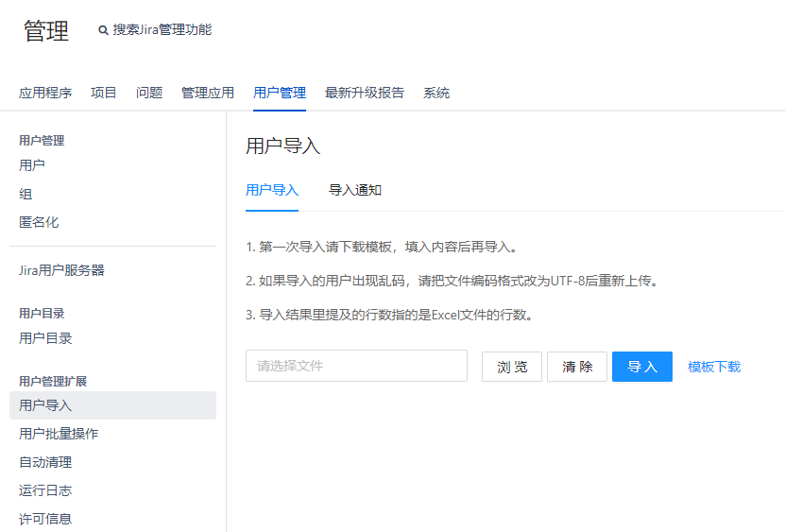Select 组 in the sidebar
Screen dimensions: 785x532
coord(26,194)
